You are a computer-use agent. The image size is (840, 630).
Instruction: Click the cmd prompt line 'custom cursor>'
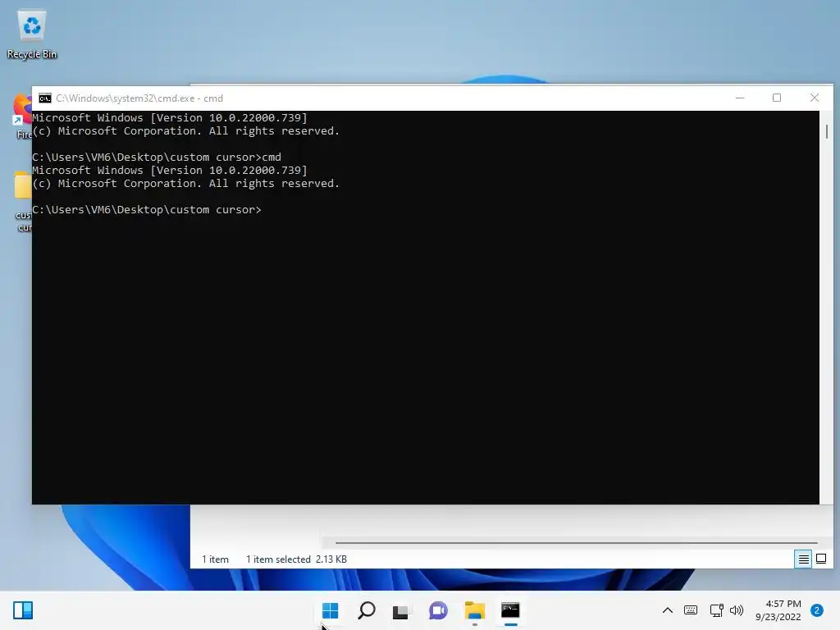[147, 209]
